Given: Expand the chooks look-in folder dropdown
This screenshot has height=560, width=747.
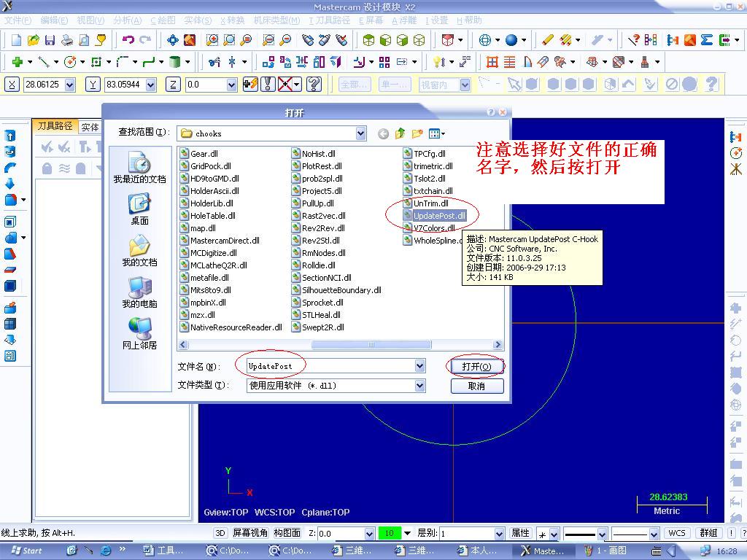Looking at the screenshot, I should tap(361, 133).
